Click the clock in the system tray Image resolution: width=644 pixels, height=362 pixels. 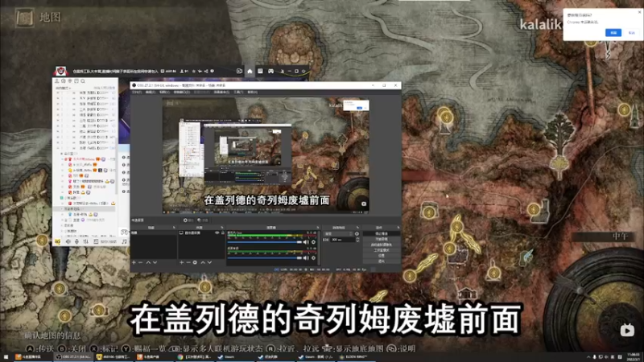(634, 356)
